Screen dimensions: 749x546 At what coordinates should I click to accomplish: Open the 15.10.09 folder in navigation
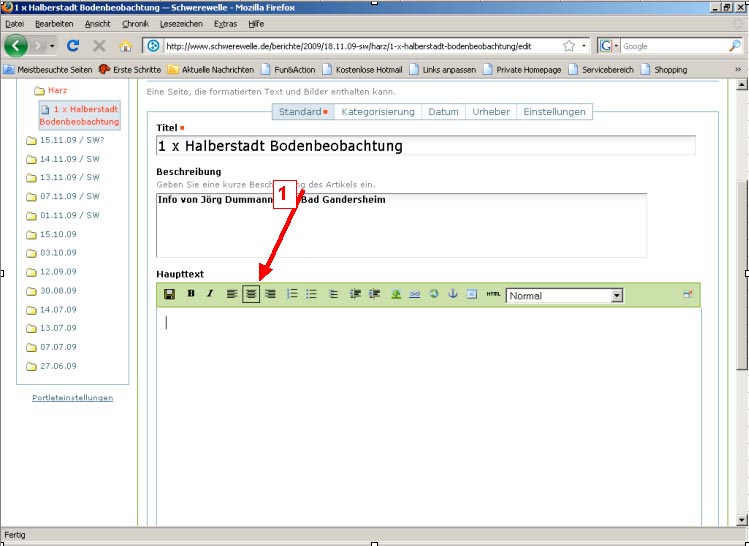(x=57, y=234)
